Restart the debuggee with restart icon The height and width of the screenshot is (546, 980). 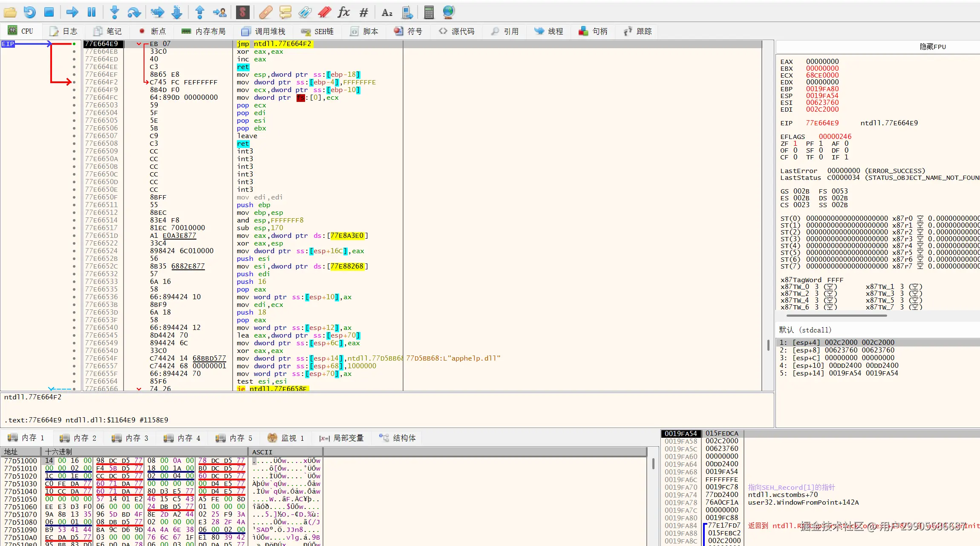(x=29, y=12)
